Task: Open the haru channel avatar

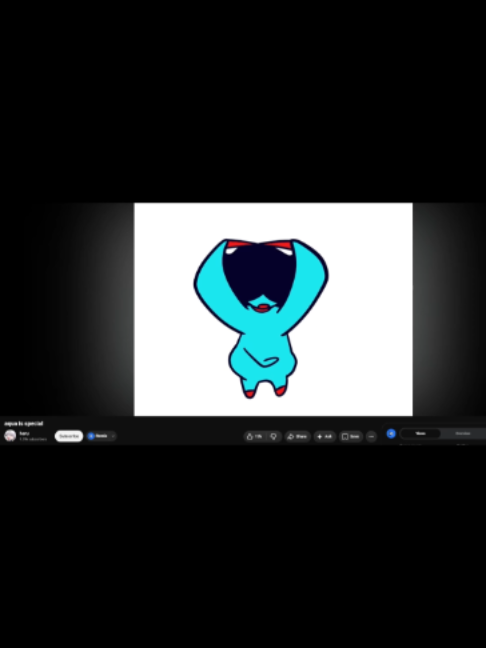Action: click(10, 436)
